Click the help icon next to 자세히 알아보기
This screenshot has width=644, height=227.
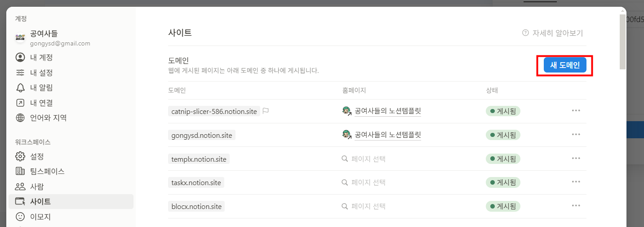point(525,33)
